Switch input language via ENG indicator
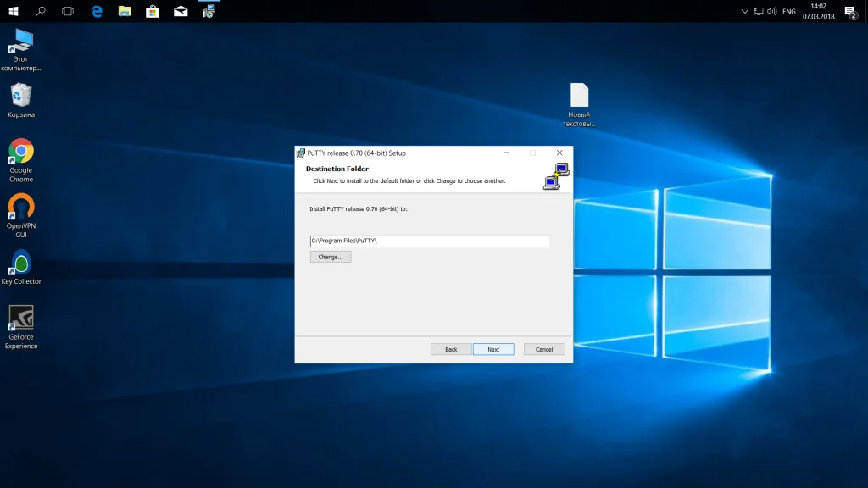 [x=788, y=12]
